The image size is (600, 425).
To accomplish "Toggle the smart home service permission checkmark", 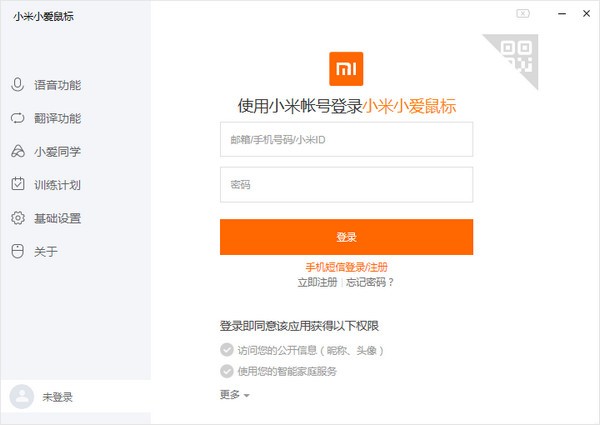I will click(227, 371).
